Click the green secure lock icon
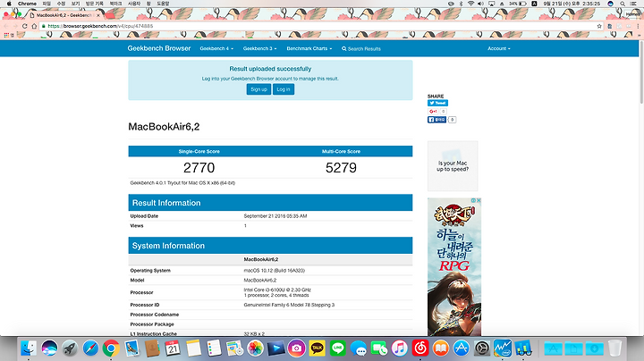The height and width of the screenshot is (361, 644). tap(44, 26)
